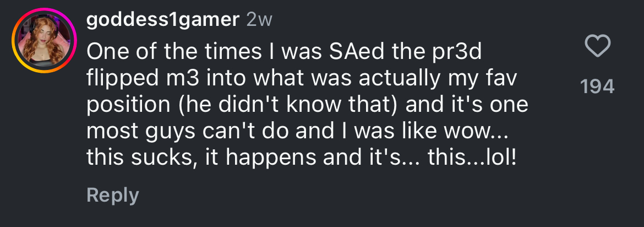Open the goddess1gamer username link
This screenshot has width=644, height=227.
(162, 19)
